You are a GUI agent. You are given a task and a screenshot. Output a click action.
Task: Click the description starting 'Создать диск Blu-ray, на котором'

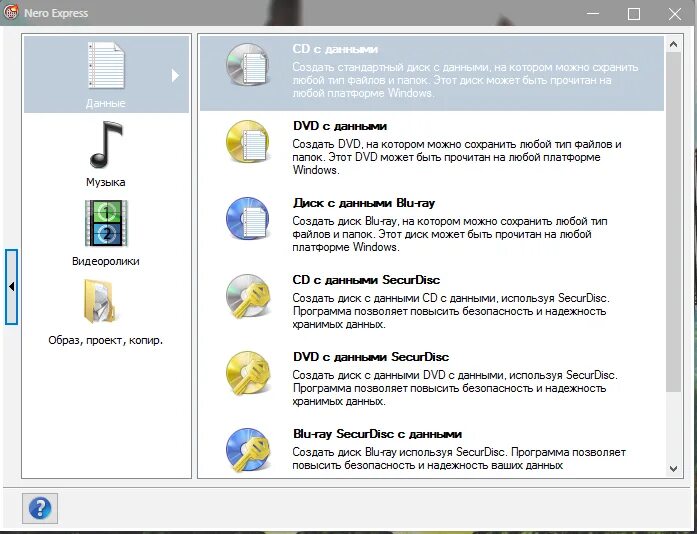[450, 234]
